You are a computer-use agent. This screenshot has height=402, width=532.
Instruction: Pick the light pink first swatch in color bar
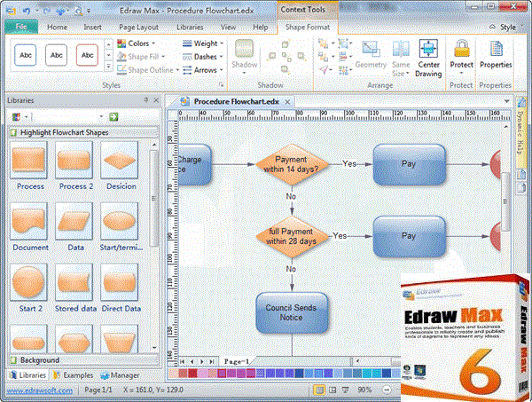(174, 373)
